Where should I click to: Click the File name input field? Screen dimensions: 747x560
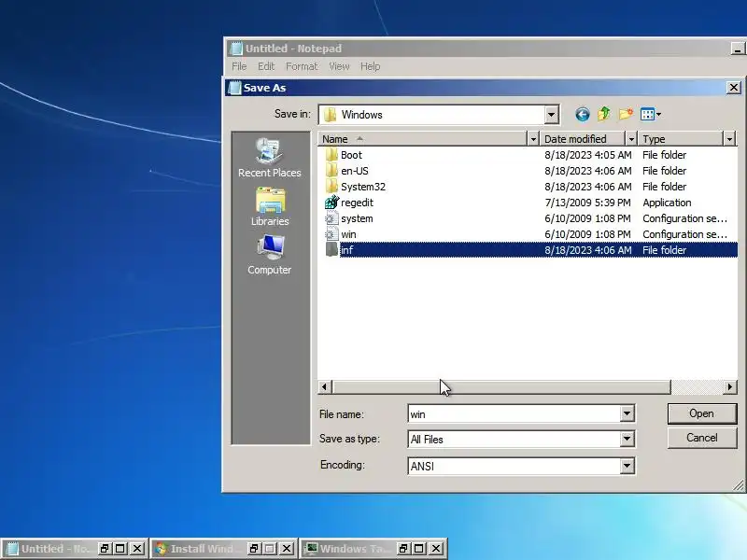click(514, 413)
